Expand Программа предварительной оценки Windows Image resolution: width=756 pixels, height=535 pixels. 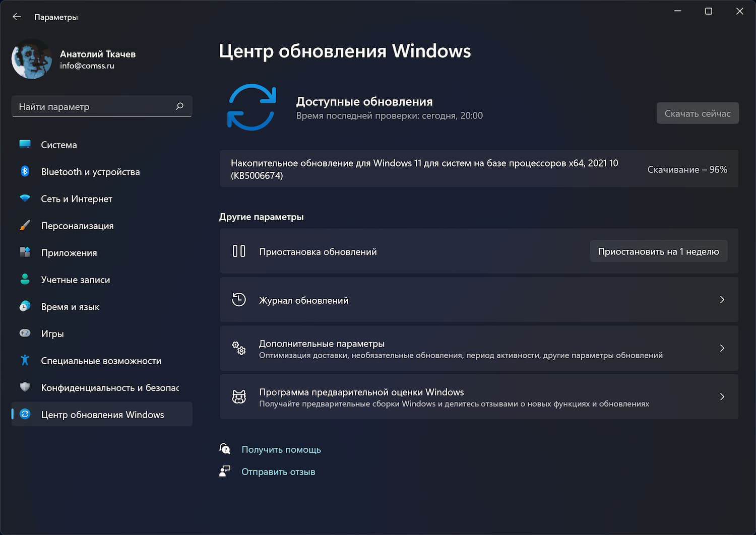[x=722, y=397]
